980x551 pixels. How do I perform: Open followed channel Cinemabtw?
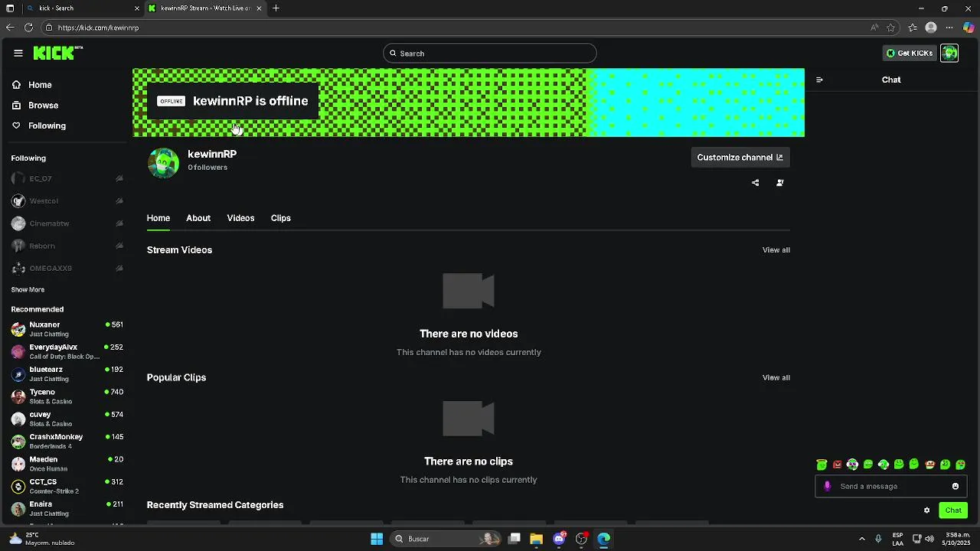(67, 223)
